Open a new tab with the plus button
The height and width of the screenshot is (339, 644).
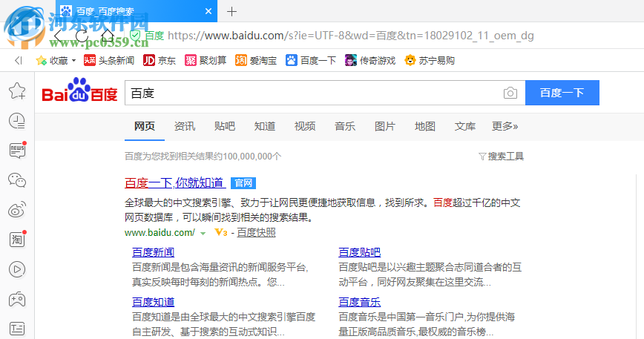231,11
